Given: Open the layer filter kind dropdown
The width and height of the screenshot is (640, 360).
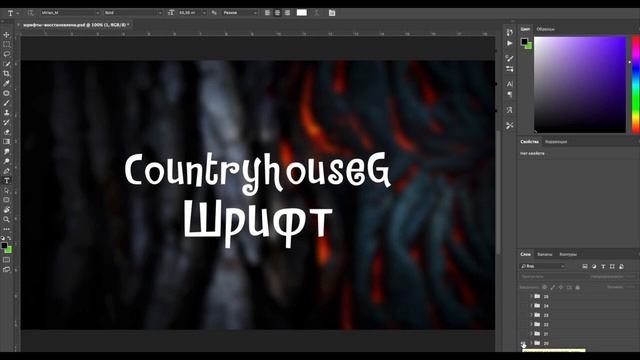Looking at the screenshot, I should 543,267.
